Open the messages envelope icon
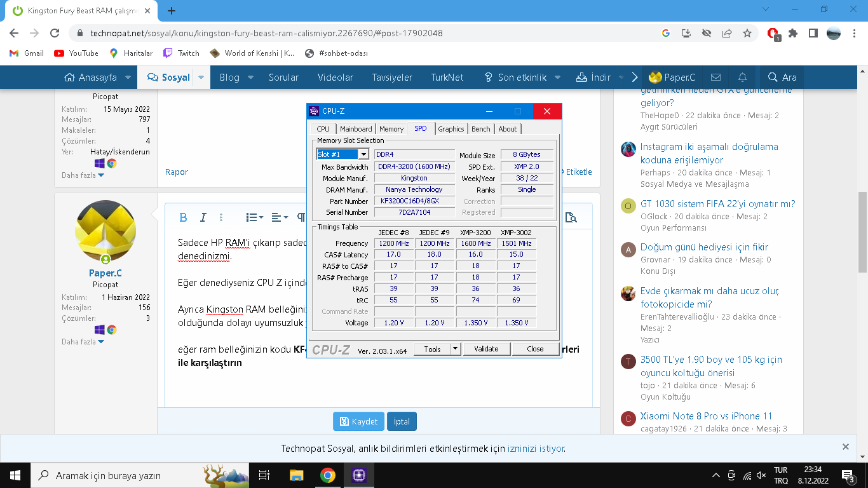Screen dimensions: 868x488 point(715,78)
